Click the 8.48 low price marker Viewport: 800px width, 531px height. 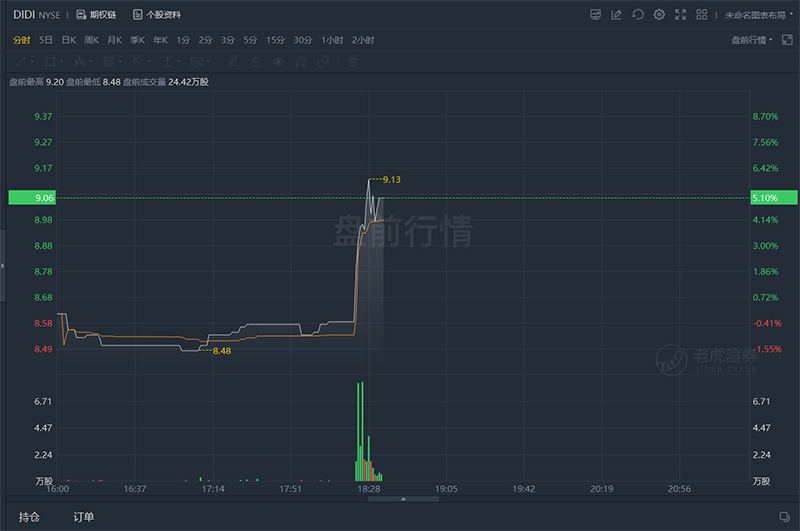tap(222, 351)
